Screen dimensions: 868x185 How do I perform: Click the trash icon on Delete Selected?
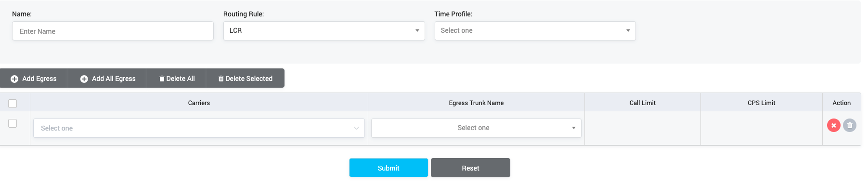(x=221, y=79)
